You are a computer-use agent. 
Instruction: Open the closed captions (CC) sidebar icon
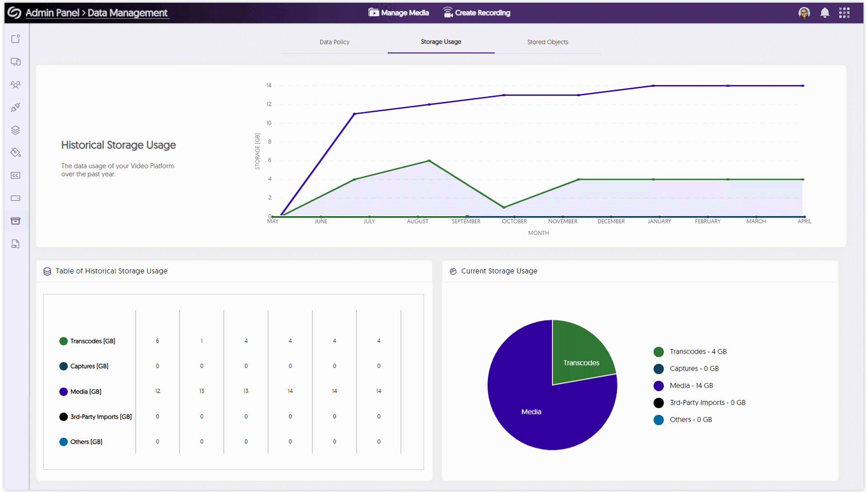pos(15,175)
